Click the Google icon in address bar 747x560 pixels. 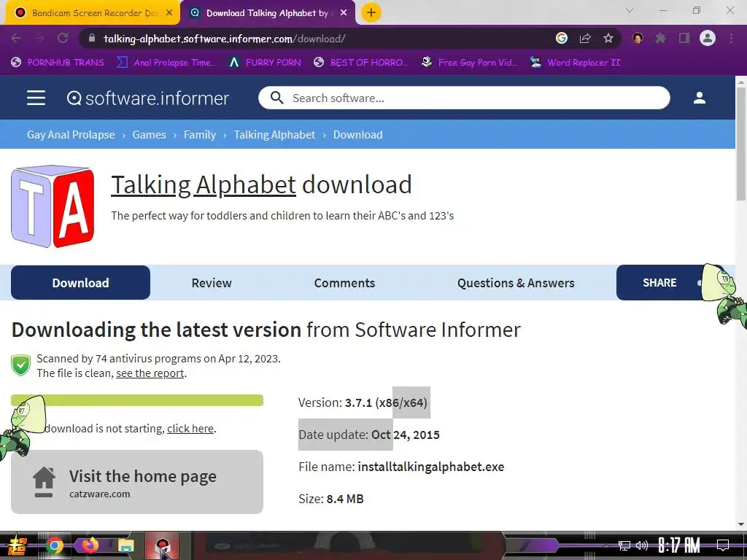tap(562, 38)
